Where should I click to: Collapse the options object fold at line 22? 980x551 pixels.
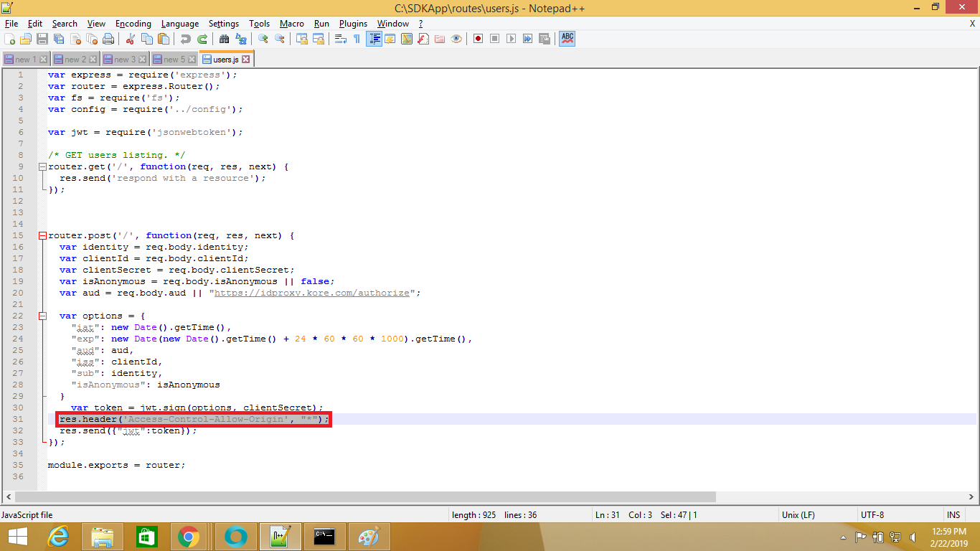click(42, 316)
